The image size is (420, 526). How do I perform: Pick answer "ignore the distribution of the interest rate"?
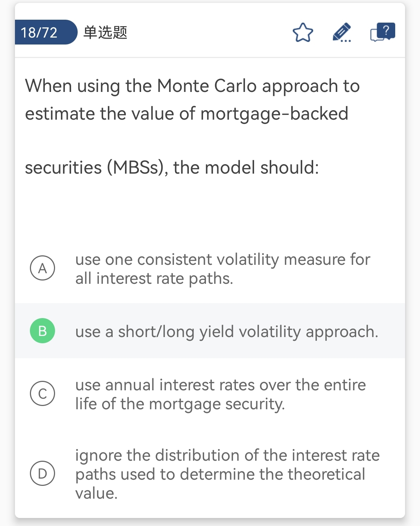click(227, 455)
